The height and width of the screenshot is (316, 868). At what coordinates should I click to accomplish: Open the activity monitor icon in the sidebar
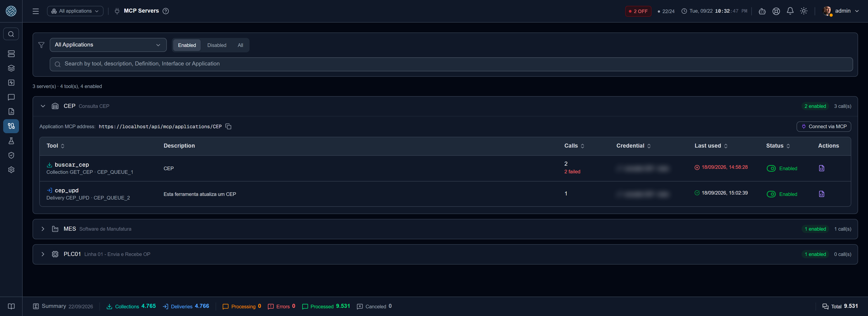pos(11,83)
